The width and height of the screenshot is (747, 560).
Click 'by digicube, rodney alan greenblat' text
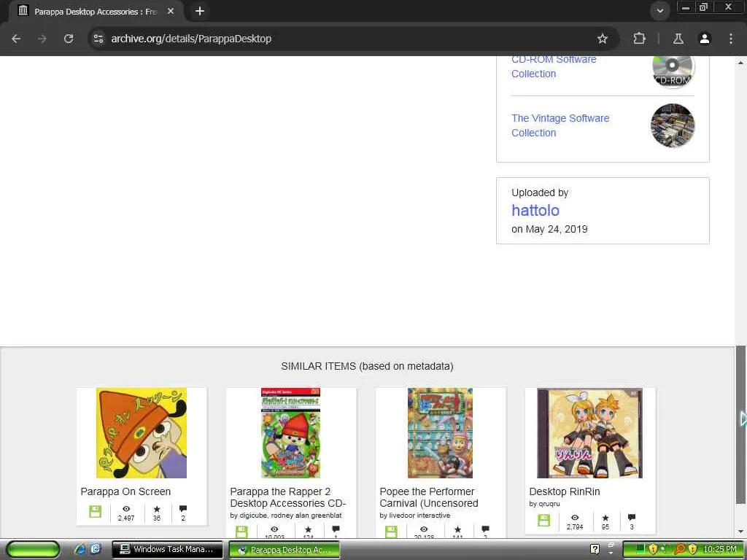click(286, 516)
